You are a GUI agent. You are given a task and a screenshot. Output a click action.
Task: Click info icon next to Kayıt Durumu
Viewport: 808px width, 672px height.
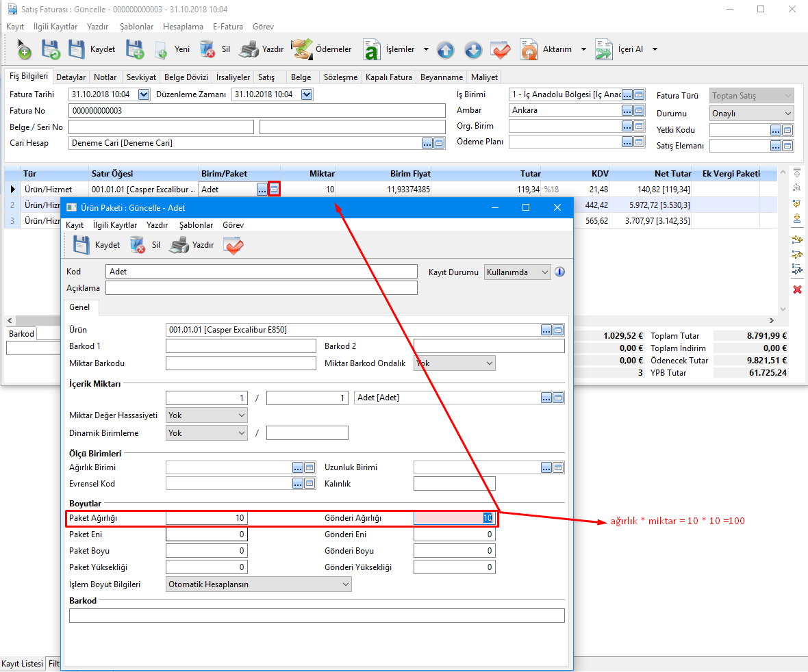[559, 272]
